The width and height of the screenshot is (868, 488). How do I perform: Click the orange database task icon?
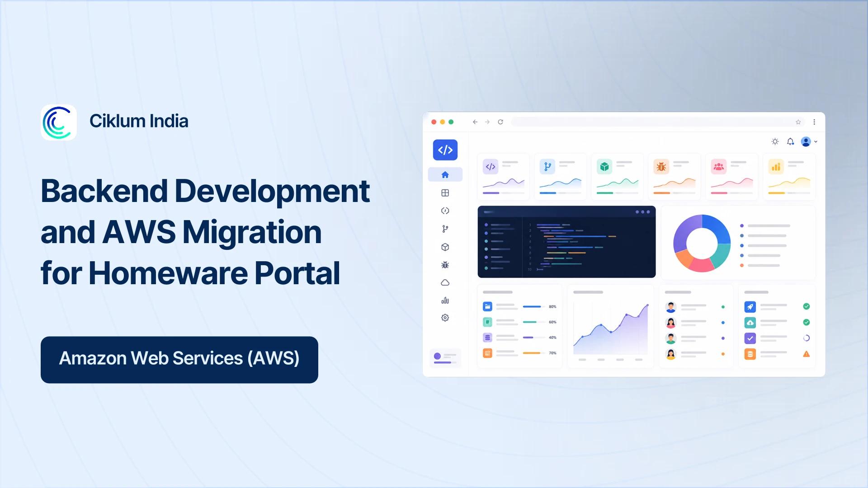(750, 354)
